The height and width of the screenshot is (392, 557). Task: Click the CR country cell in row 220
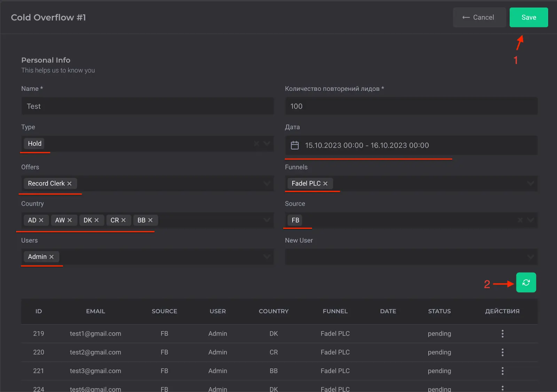click(274, 352)
